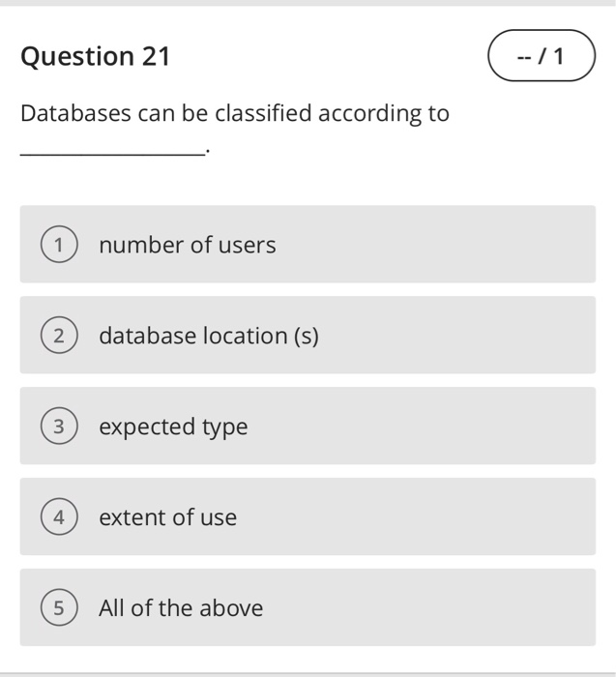Click the gray card containing 'database location (s)'
The width and height of the screenshot is (616, 677).
(x=308, y=335)
